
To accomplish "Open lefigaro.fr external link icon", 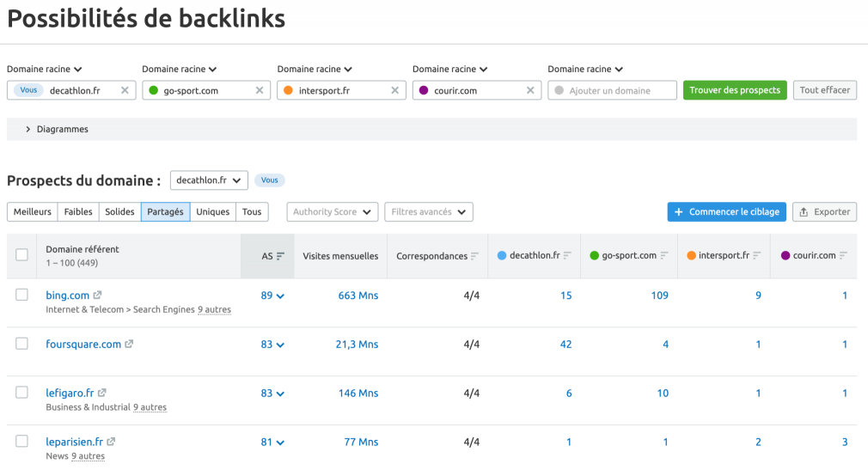I will pos(102,393).
